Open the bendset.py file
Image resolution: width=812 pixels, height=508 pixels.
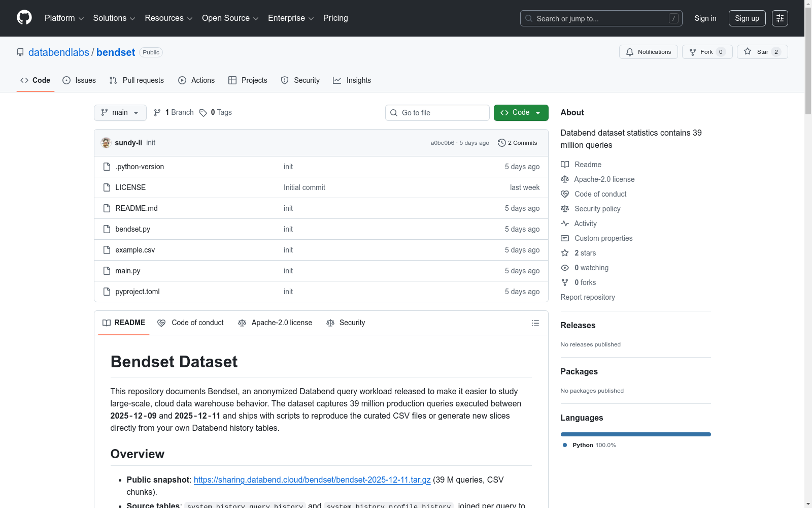(133, 229)
